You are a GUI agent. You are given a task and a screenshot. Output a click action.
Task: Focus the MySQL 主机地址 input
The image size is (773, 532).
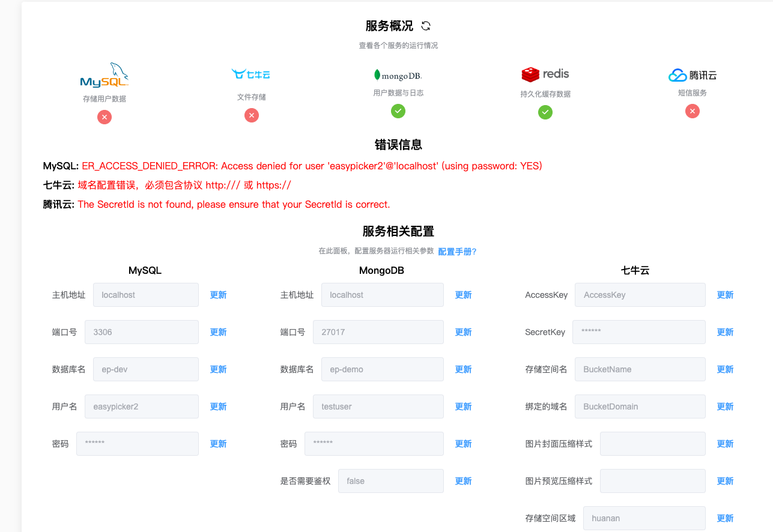[x=146, y=295]
